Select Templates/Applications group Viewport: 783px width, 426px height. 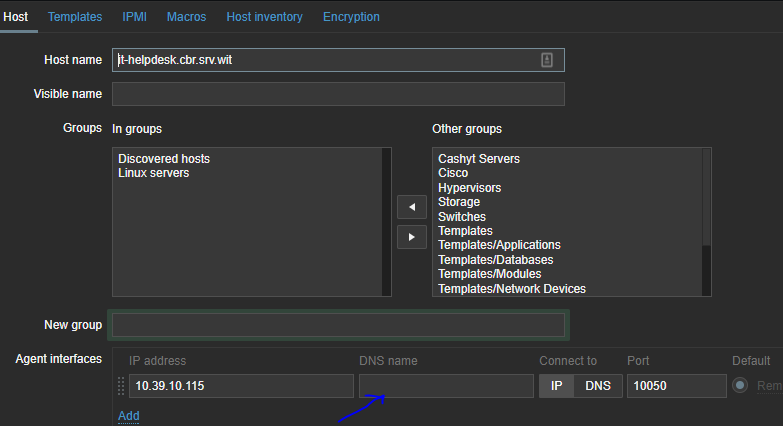pyautogui.click(x=499, y=245)
